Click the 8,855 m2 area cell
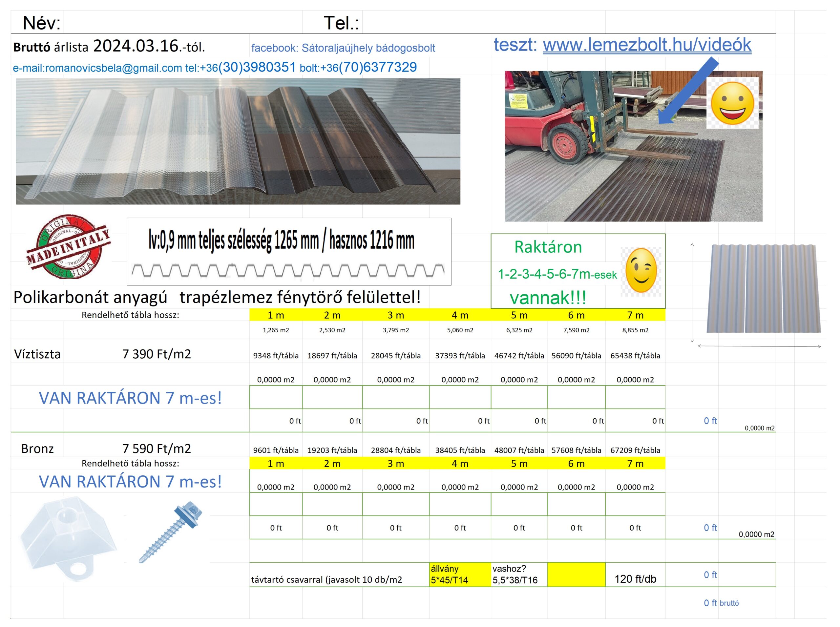Screen dimensions: 840x627 pyautogui.click(x=635, y=330)
